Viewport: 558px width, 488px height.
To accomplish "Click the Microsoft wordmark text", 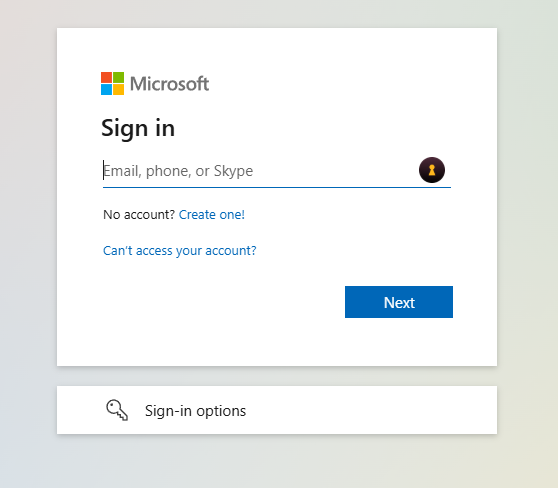I will [x=169, y=84].
